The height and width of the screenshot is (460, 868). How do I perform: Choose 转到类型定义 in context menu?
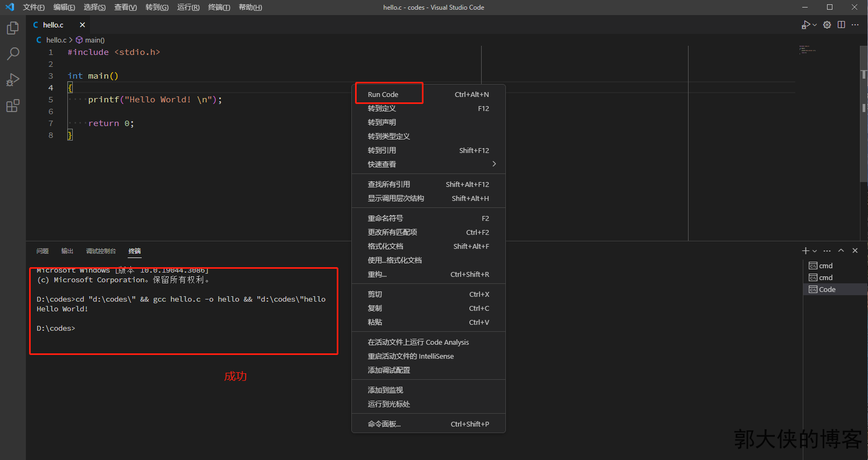(428, 136)
